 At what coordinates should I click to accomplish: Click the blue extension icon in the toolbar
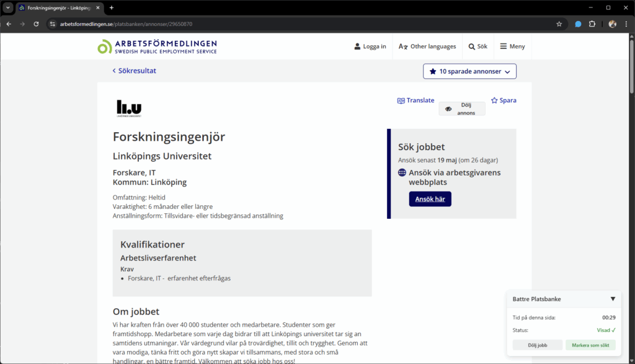coord(579,24)
